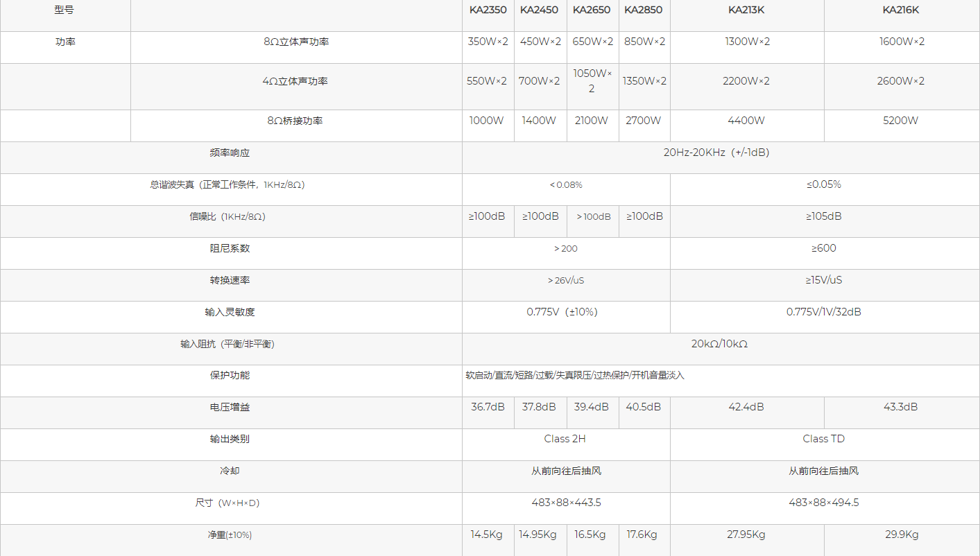Click the 输入灵敏度 row label
Screen dimensions: 980x556
[230, 312]
